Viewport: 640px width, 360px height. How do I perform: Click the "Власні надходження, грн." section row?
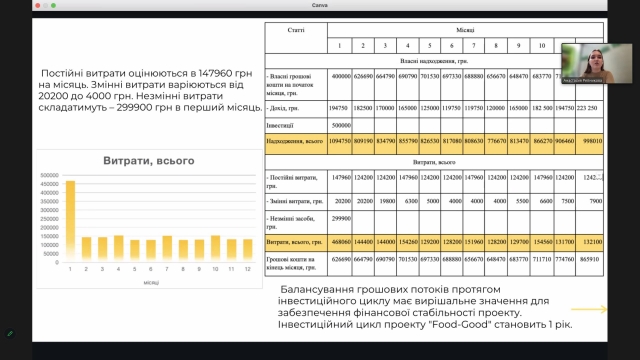[x=434, y=61]
